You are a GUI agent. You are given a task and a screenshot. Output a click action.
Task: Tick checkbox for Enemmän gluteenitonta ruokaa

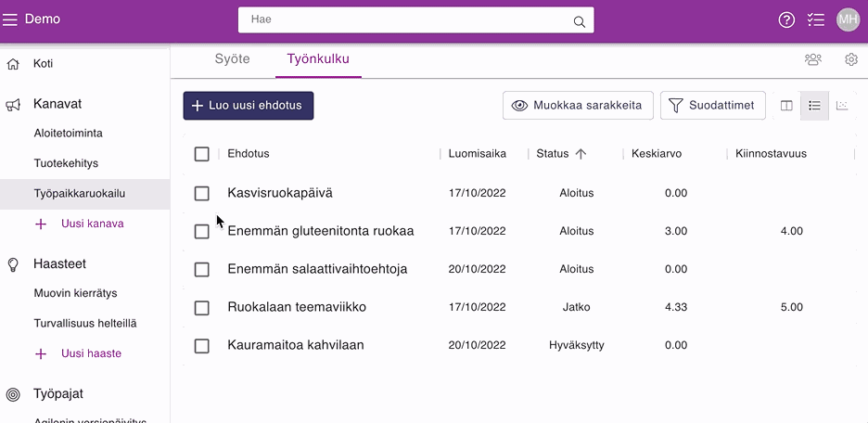point(202,231)
